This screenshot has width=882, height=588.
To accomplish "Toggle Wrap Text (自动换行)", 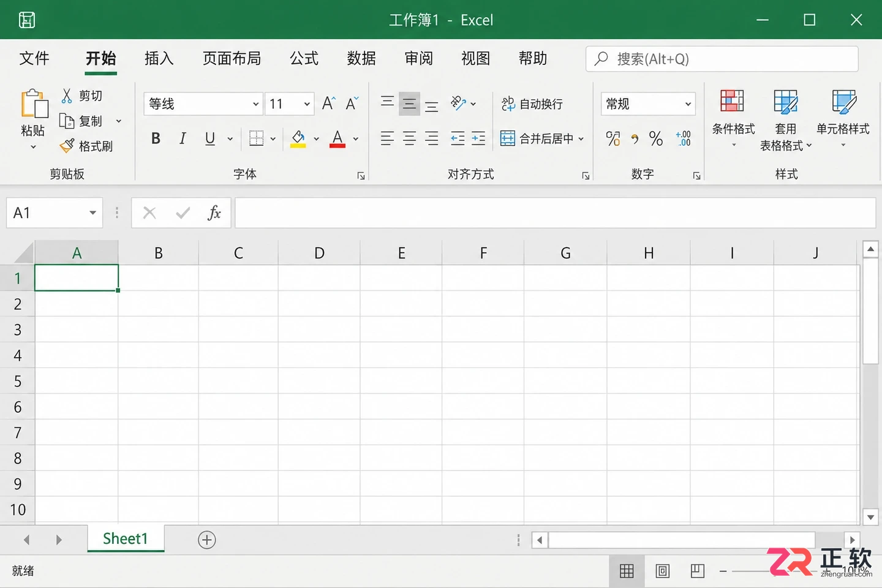I will point(532,104).
